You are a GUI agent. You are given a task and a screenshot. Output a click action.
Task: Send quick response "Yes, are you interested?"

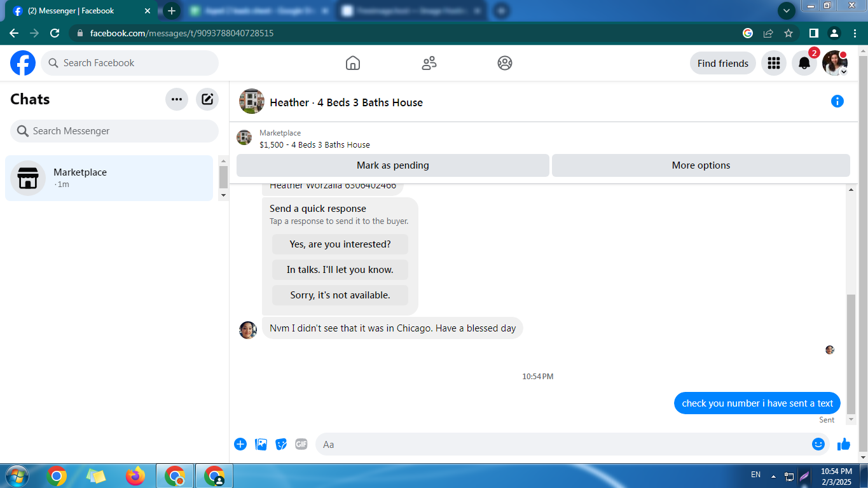coord(340,244)
